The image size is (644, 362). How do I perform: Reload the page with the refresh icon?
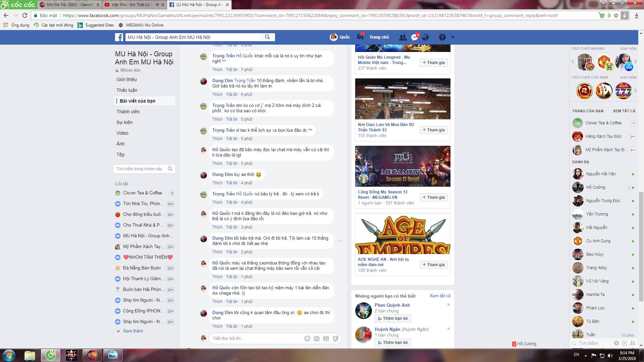(x=24, y=15)
